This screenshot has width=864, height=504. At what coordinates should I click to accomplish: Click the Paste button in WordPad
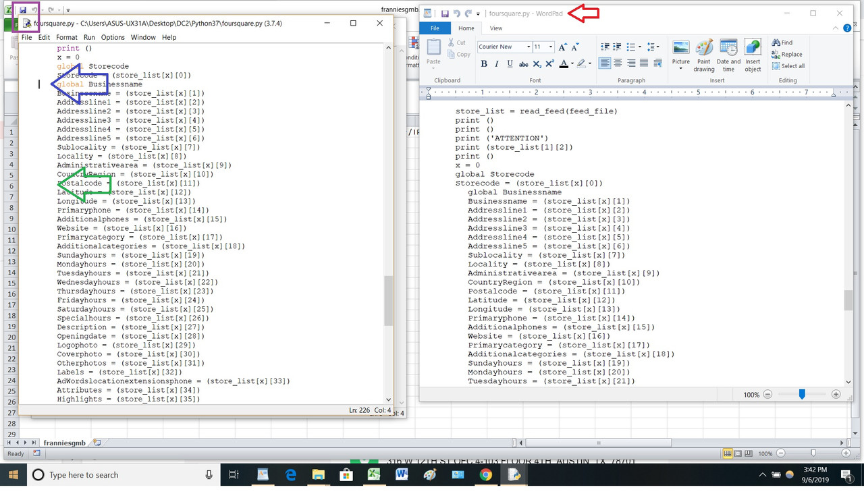(433, 52)
